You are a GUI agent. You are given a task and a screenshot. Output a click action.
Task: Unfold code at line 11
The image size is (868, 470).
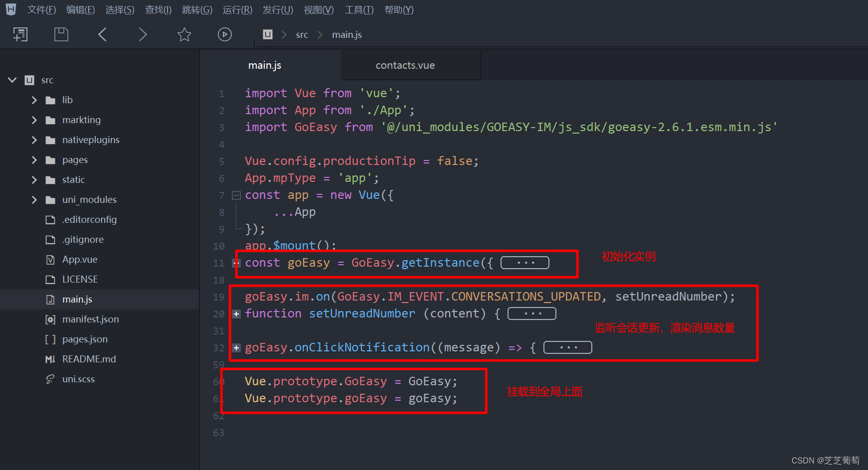tap(237, 263)
